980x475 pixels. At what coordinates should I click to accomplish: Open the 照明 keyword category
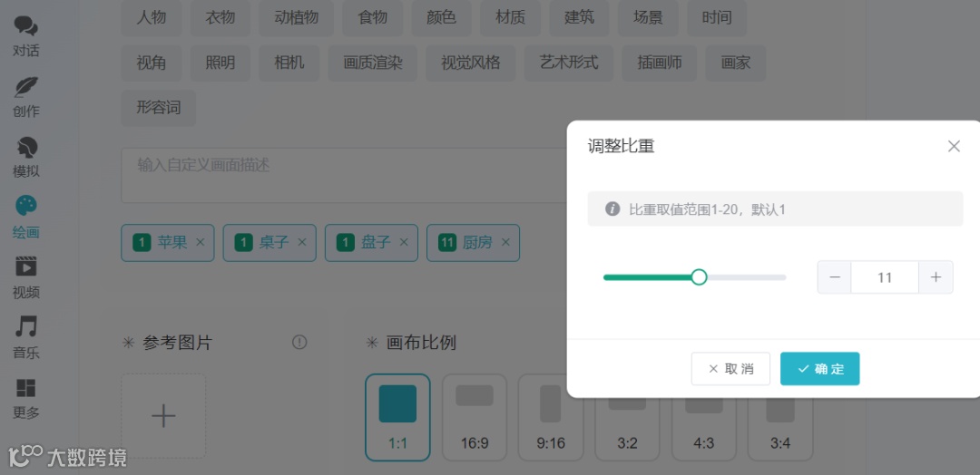220,63
